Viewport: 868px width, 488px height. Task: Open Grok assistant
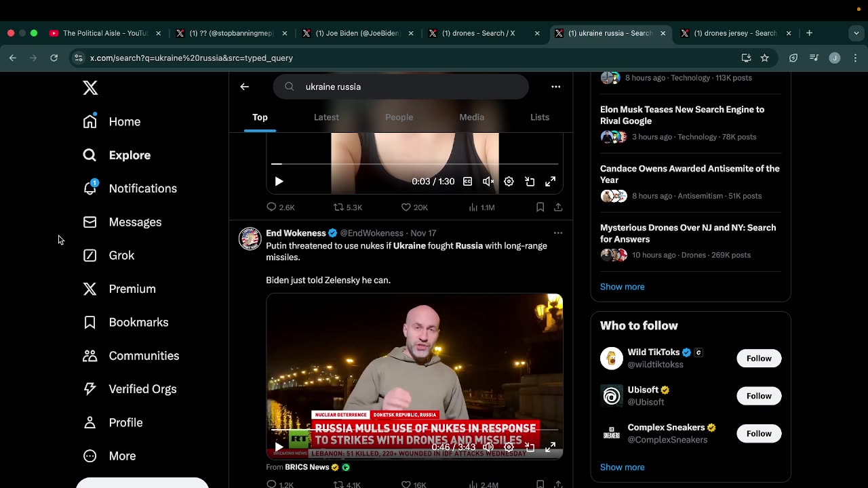coord(108,256)
